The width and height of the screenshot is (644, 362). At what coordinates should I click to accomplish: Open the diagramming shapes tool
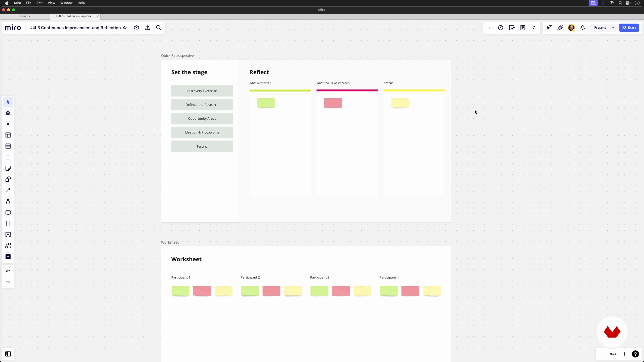[x=8, y=246]
